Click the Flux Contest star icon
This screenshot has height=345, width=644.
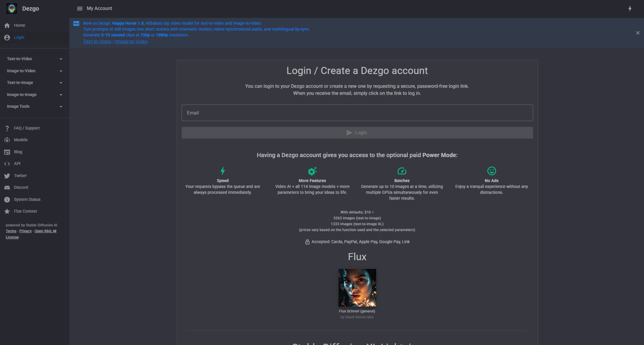[x=7, y=211]
